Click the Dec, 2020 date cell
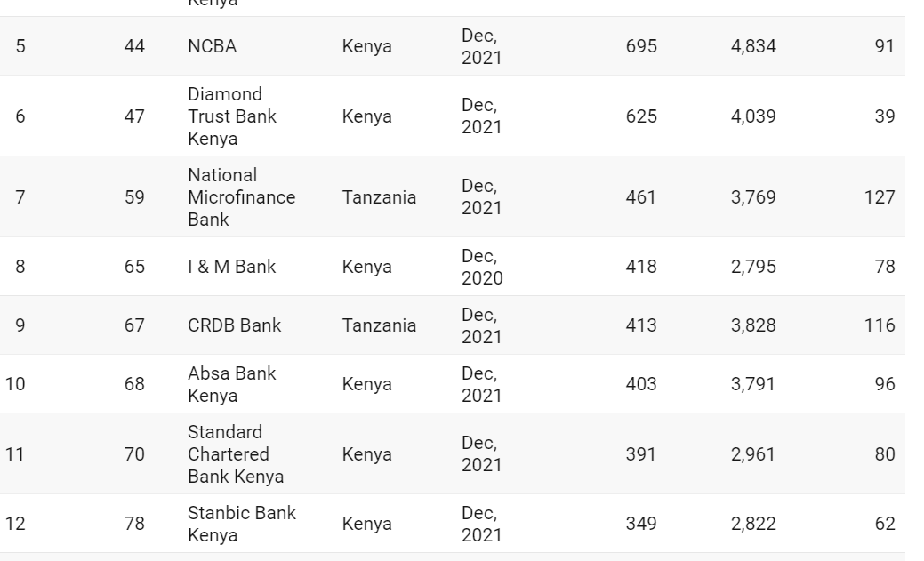 pyautogui.click(x=481, y=267)
